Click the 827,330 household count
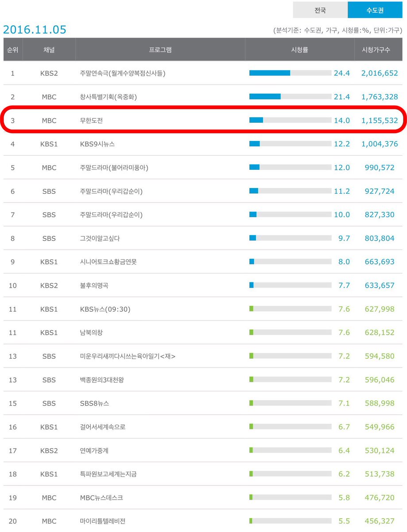 380,215
